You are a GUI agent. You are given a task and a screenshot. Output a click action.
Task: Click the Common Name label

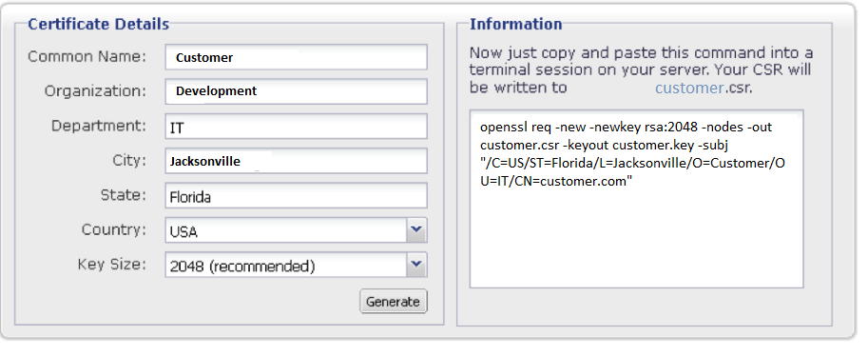[x=87, y=56]
